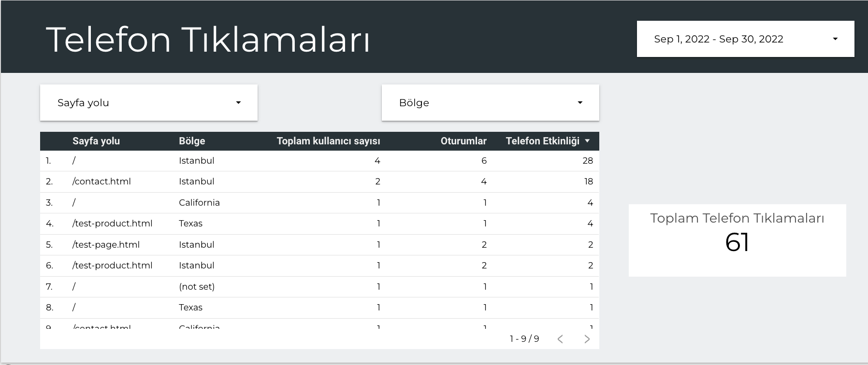
Task: Click Istanbul in the first table row
Action: [x=196, y=161]
